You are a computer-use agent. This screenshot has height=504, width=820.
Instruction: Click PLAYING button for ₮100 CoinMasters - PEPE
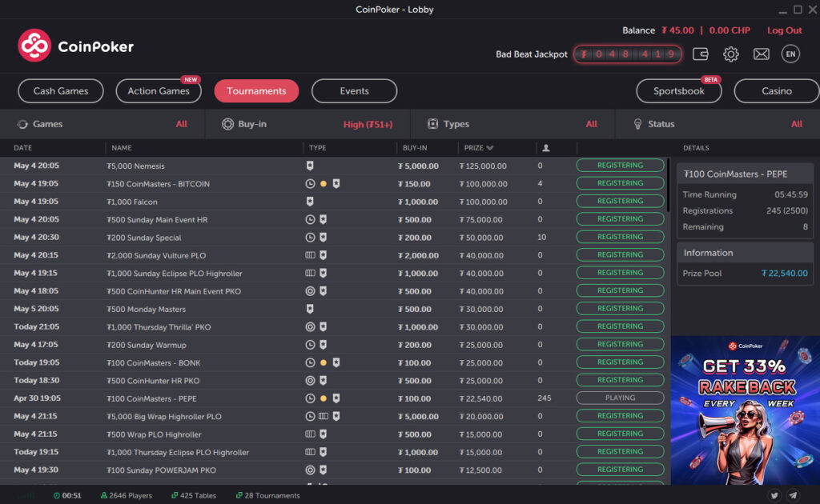point(621,398)
